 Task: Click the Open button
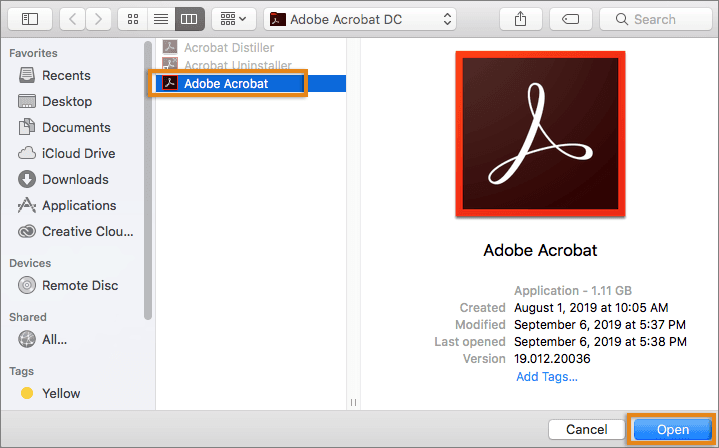click(673, 429)
